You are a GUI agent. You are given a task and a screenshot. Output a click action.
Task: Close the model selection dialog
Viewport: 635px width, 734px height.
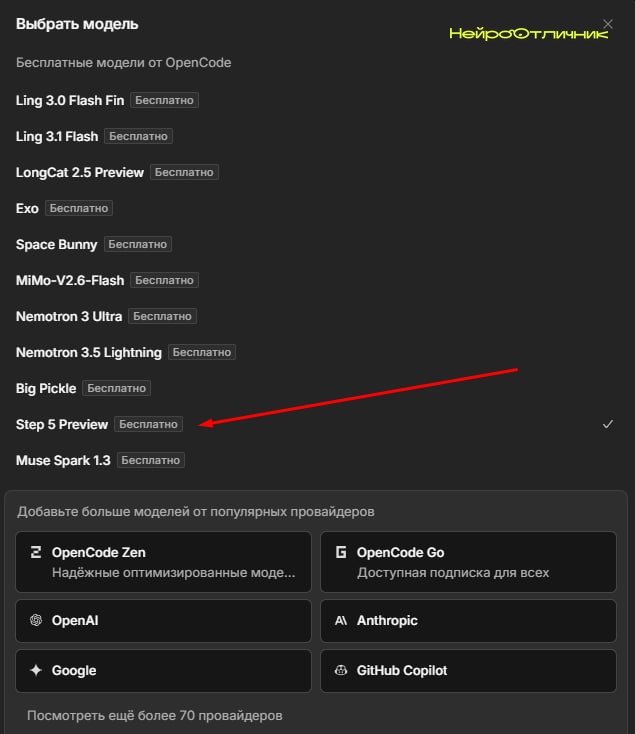click(607, 24)
